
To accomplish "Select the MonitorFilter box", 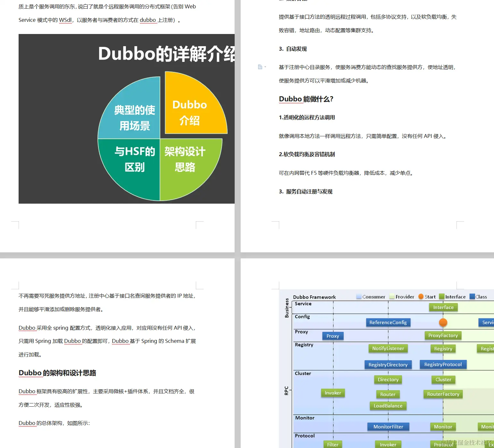I will [x=388, y=427].
